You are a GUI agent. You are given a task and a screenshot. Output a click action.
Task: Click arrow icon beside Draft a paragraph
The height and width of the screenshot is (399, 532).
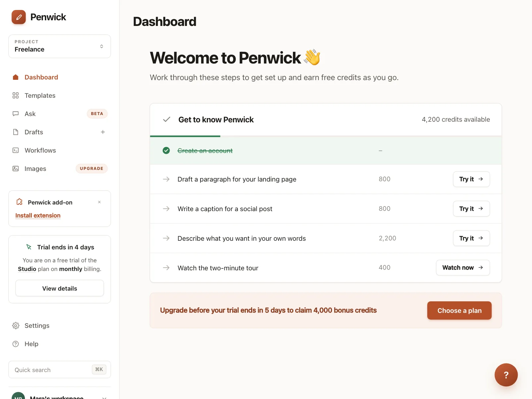(166, 179)
